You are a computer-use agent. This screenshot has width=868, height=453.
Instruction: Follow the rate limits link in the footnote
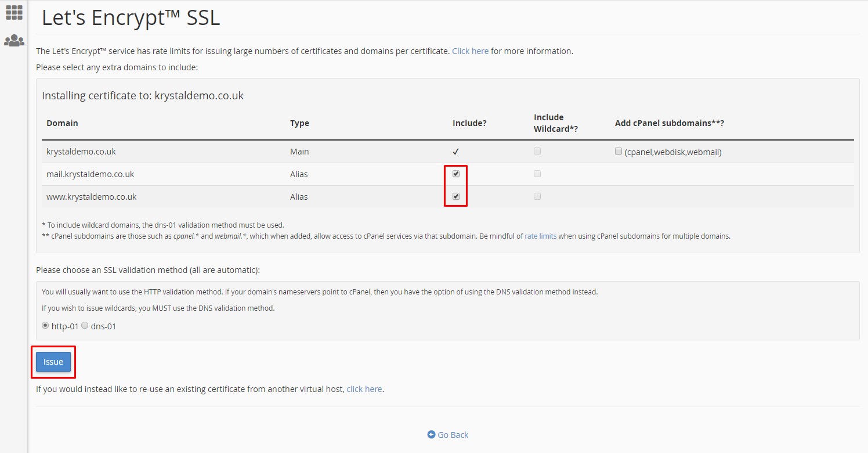click(540, 236)
